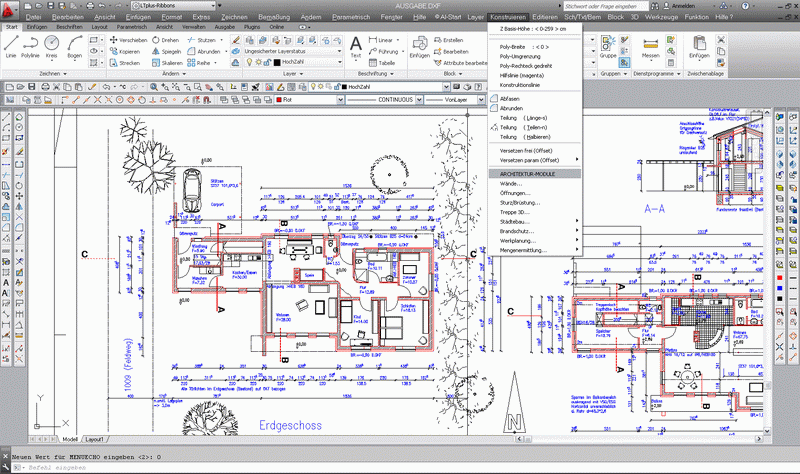Switch to the Beschriften ribbon tab
The image size is (800, 474).
(x=69, y=27)
